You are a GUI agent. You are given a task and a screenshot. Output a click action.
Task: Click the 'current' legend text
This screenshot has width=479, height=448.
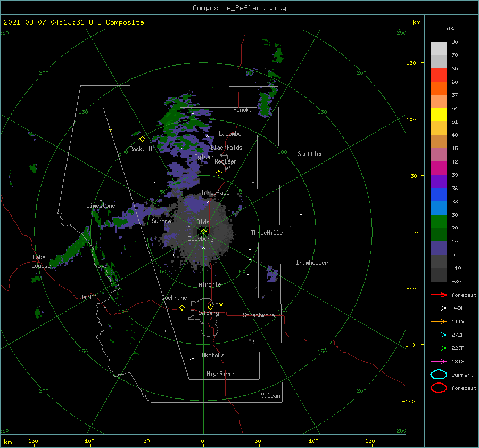click(463, 374)
